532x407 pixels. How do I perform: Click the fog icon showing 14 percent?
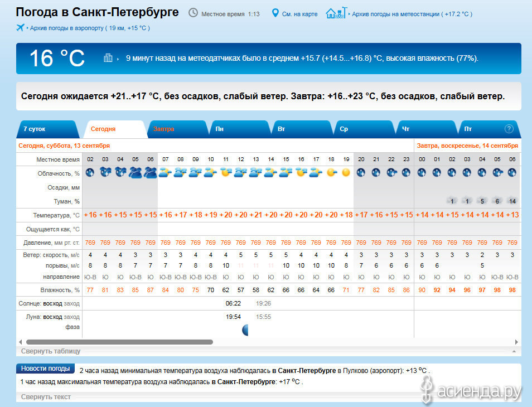tap(512, 201)
